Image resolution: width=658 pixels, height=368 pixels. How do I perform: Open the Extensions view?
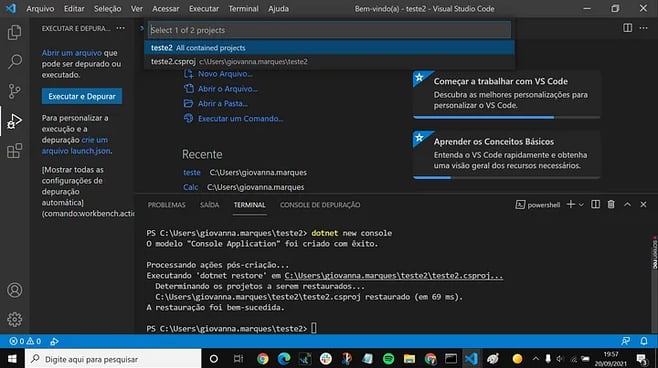[x=14, y=151]
